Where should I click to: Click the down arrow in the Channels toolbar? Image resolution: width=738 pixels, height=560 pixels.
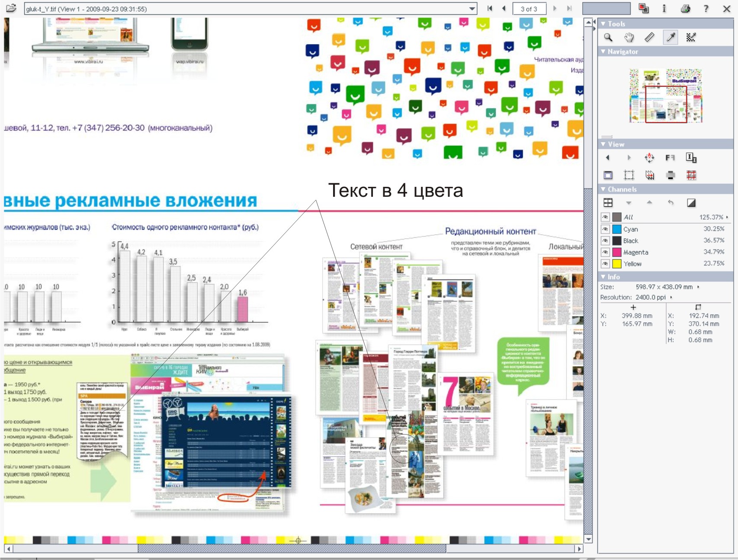click(x=629, y=203)
